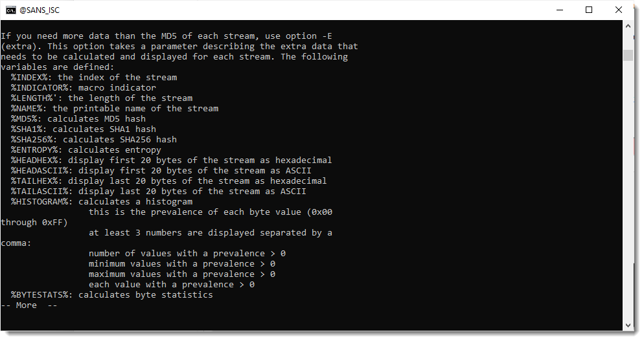Click the "-- More --" prompt
This screenshot has width=644, height=341.
29,305
